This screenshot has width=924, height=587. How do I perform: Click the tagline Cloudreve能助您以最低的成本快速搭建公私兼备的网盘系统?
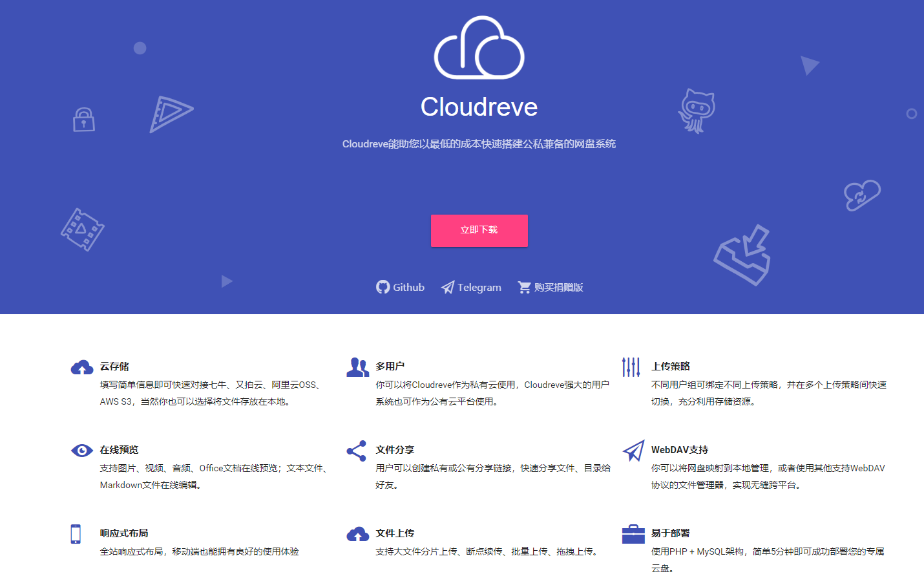(x=479, y=144)
